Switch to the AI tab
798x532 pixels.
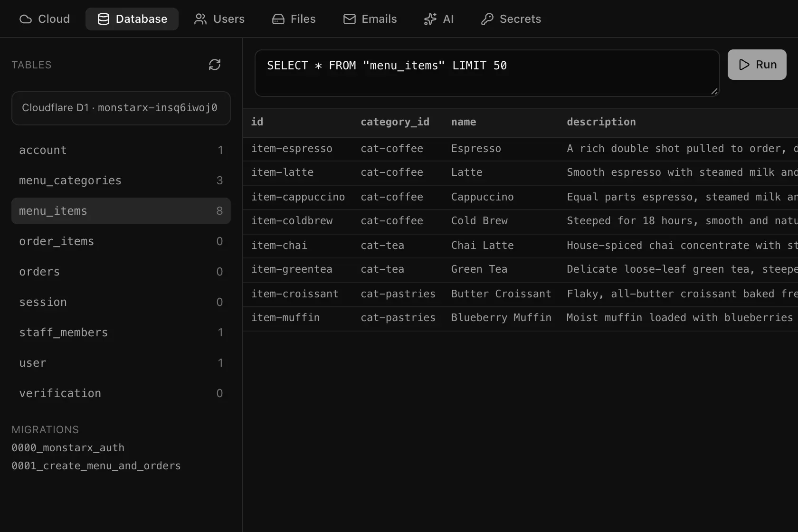tap(439, 19)
